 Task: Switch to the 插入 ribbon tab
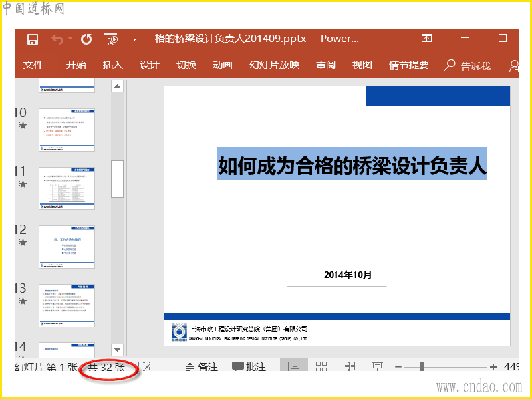pyautogui.click(x=112, y=65)
